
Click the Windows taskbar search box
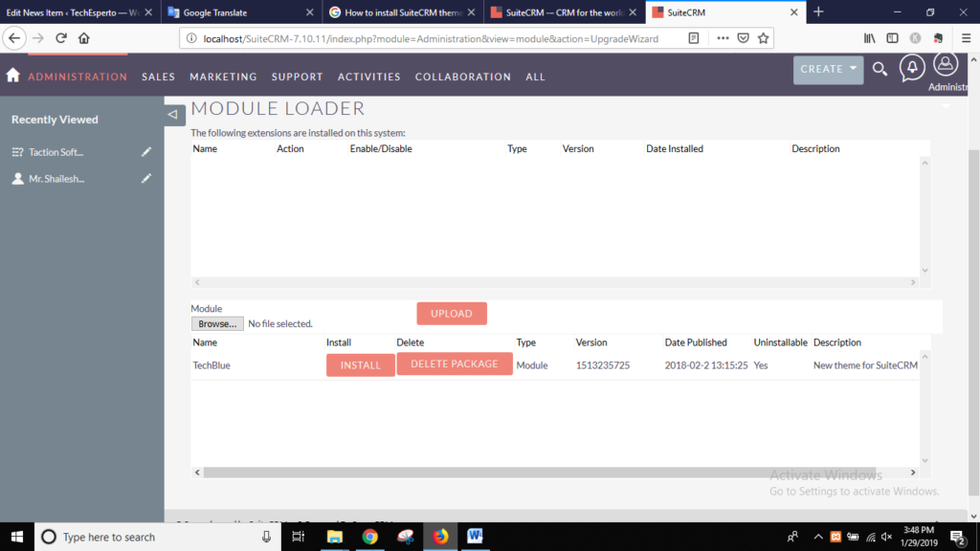[158, 537]
